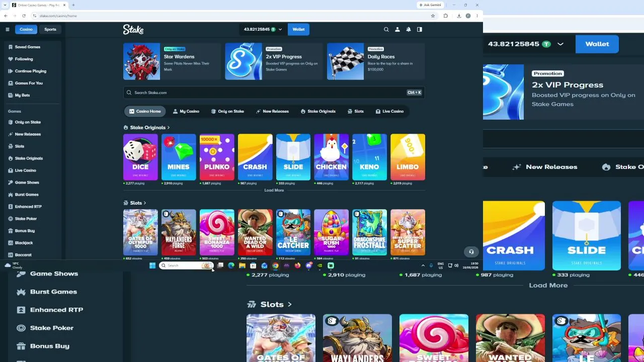The image size is (644, 362).
Task: Switch to the My Casino tab
Action: coord(186,111)
